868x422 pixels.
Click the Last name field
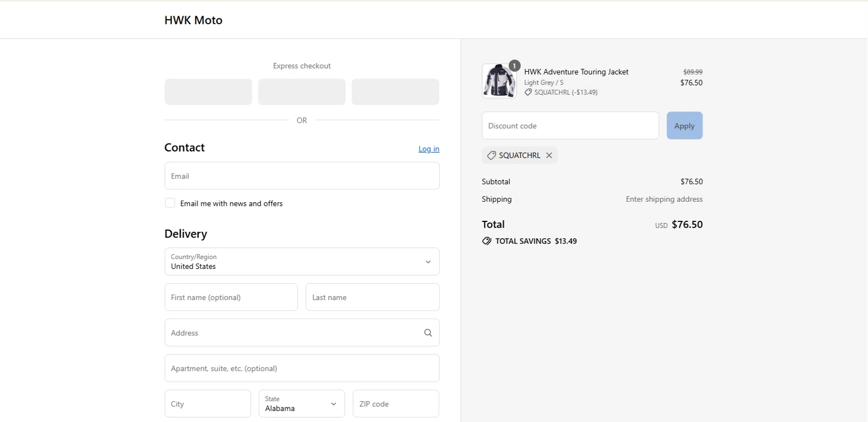[x=372, y=297]
